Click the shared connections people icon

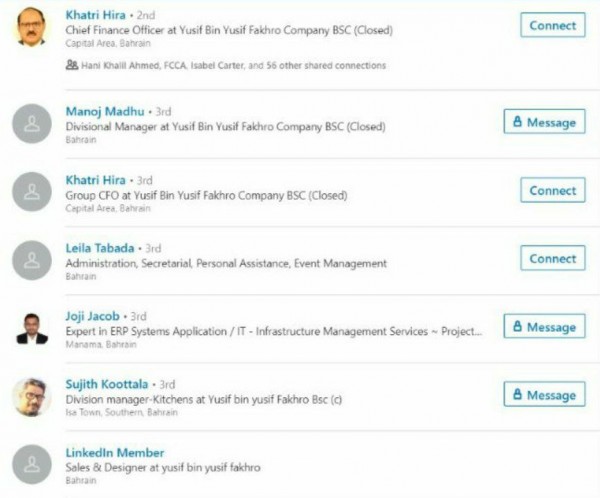[x=71, y=65]
